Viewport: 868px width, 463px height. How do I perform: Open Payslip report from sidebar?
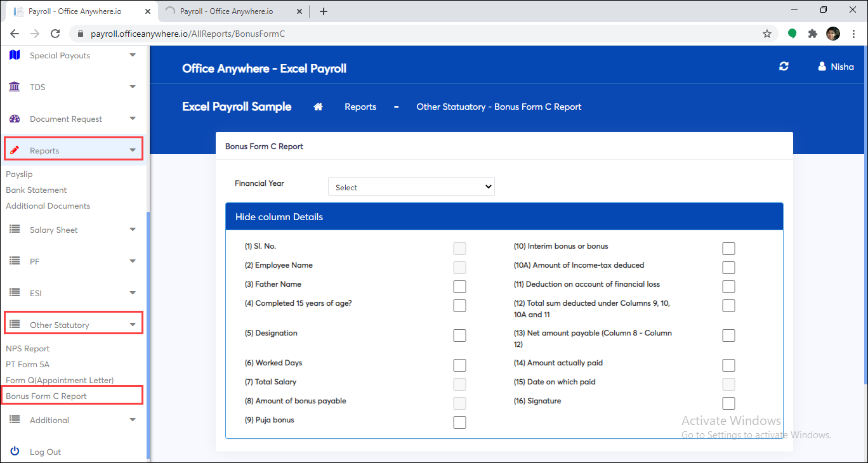(x=19, y=174)
